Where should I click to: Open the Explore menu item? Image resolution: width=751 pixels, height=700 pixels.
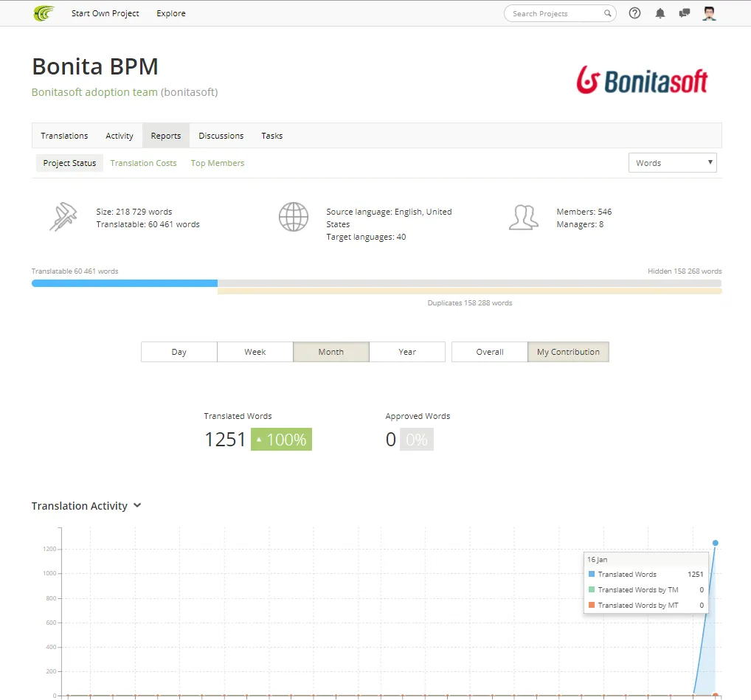point(171,13)
